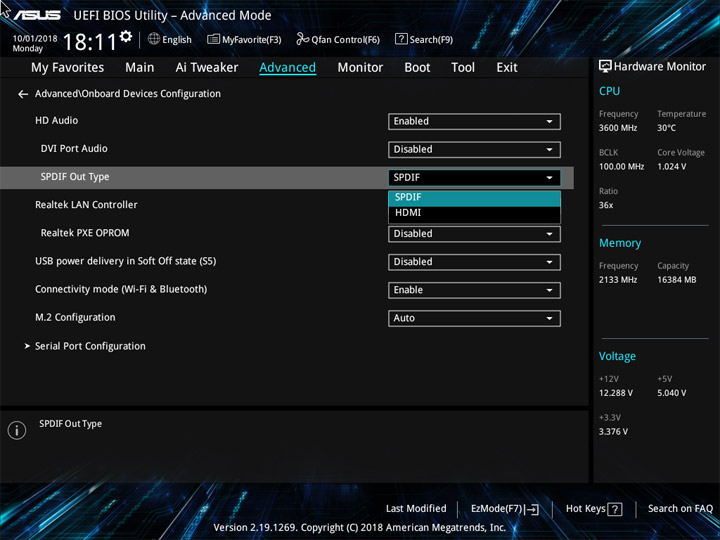Viewport: 720px width, 540px height.
Task: Switch to the My Favorites tab
Action: (68, 68)
